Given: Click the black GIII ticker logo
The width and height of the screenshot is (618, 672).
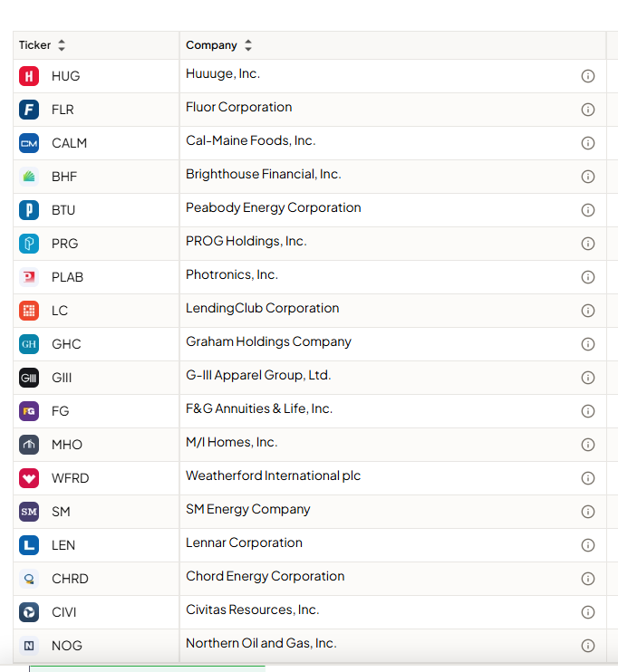Looking at the screenshot, I should (29, 378).
